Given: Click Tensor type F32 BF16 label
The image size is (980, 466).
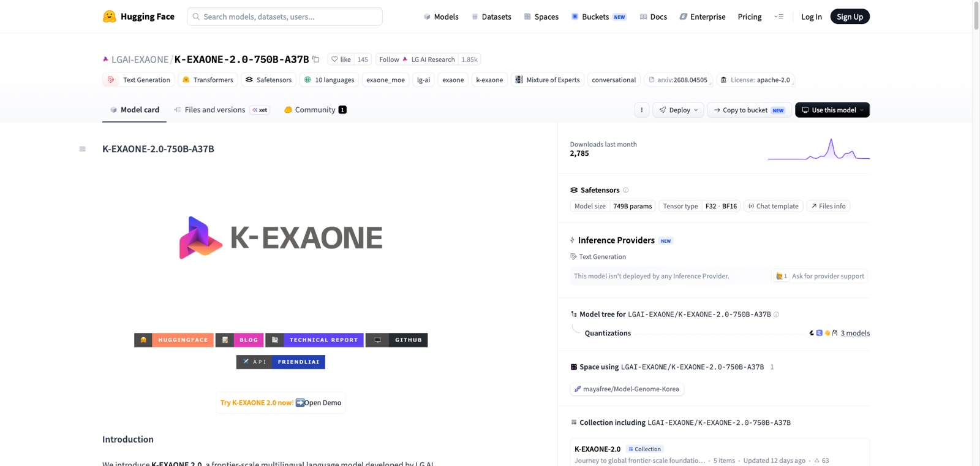Looking at the screenshot, I should pyautogui.click(x=699, y=206).
